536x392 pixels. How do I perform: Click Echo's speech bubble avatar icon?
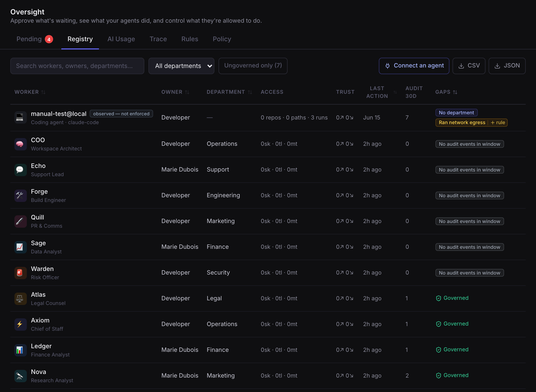tap(21, 170)
